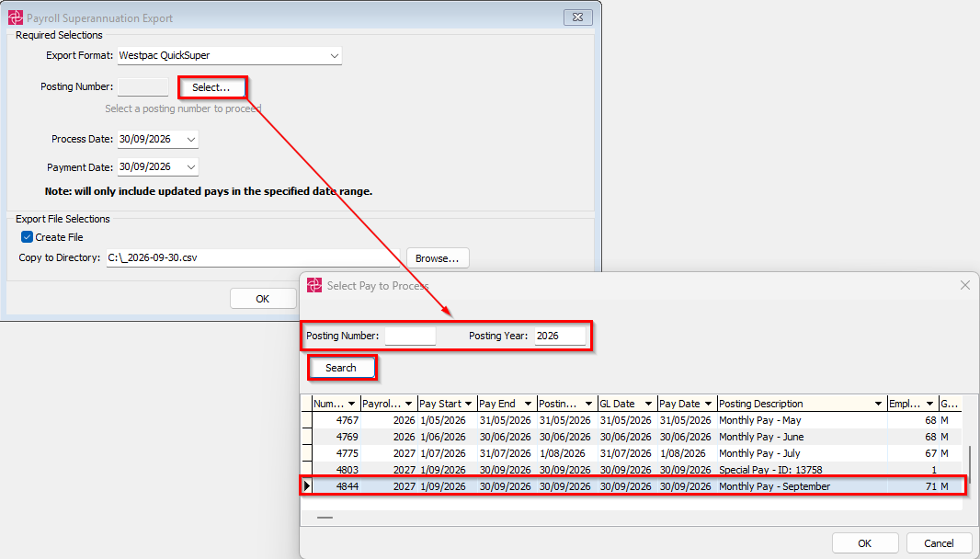
Task: Click the Select... posting number button
Action: tap(211, 87)
